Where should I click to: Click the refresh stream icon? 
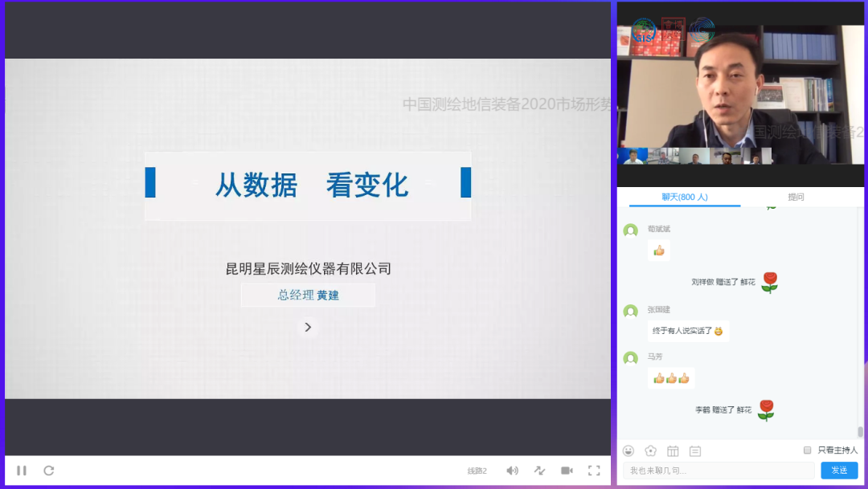tap(49, 471)
